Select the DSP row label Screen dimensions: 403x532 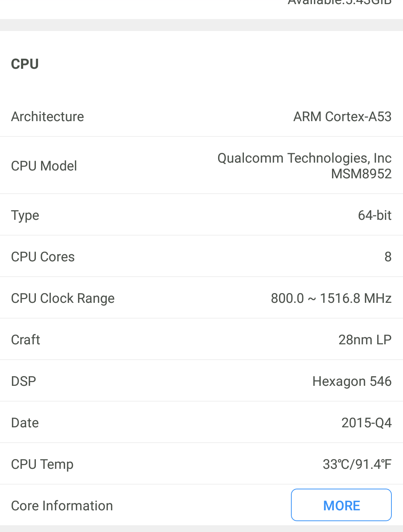coord(24,381)
